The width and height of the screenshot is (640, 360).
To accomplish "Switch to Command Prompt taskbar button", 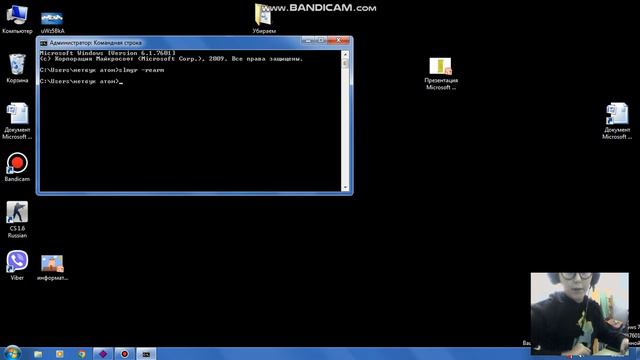I will 146,354.
